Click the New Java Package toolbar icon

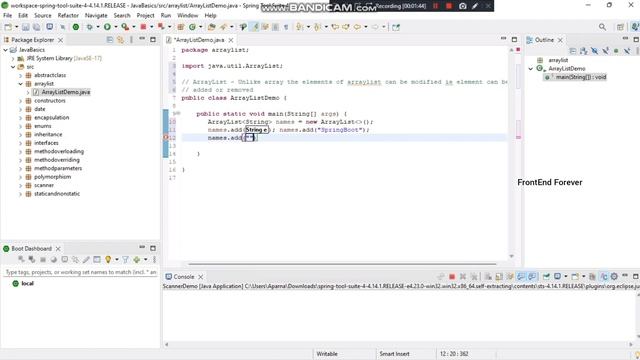tap(180, 27)
